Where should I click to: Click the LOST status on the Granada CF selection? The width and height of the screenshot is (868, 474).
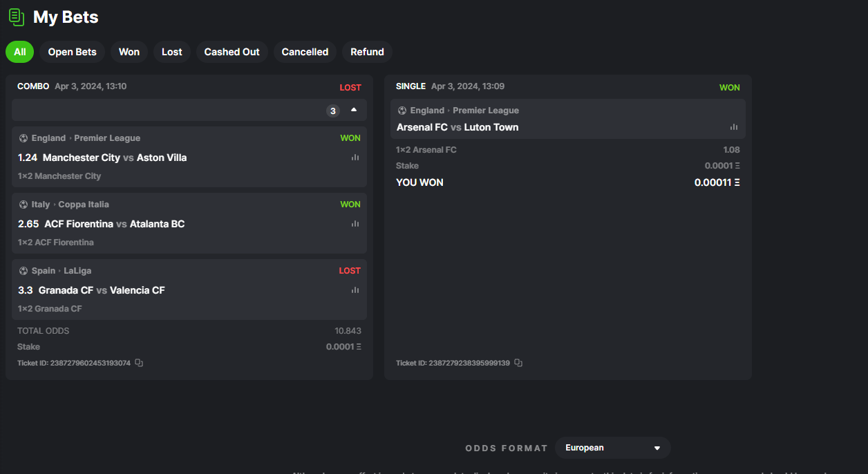350,271
